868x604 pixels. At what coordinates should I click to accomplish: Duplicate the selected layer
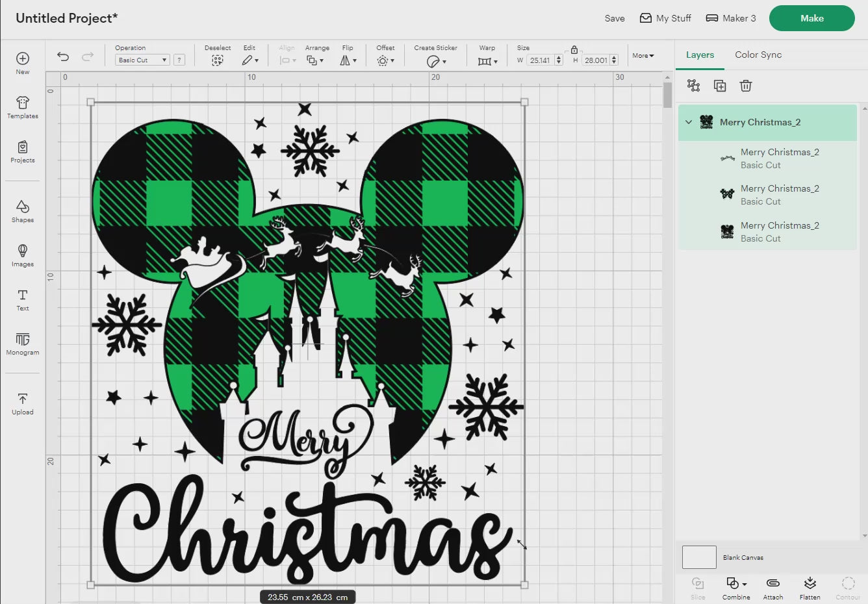pyautogui.click(x=719, y=86)
